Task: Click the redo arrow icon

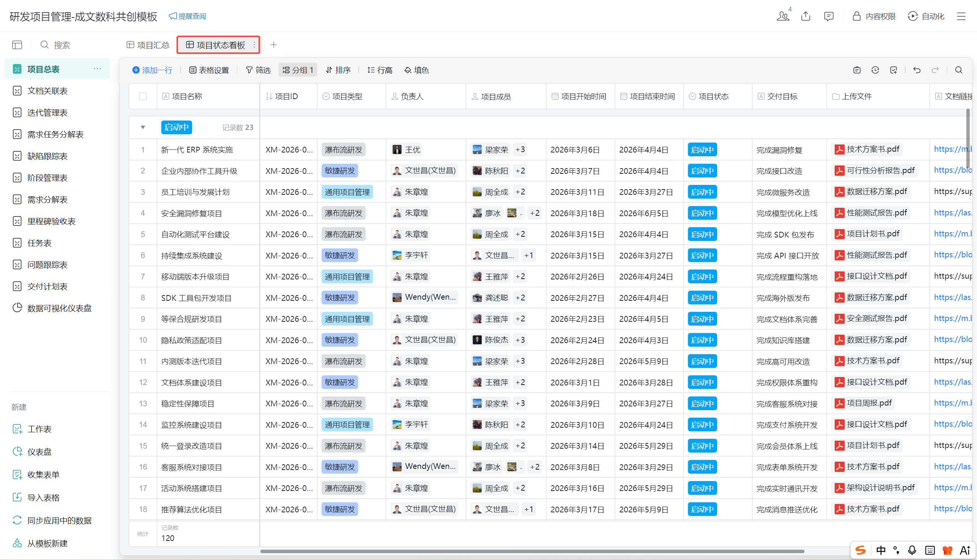Action: (935, 70)
